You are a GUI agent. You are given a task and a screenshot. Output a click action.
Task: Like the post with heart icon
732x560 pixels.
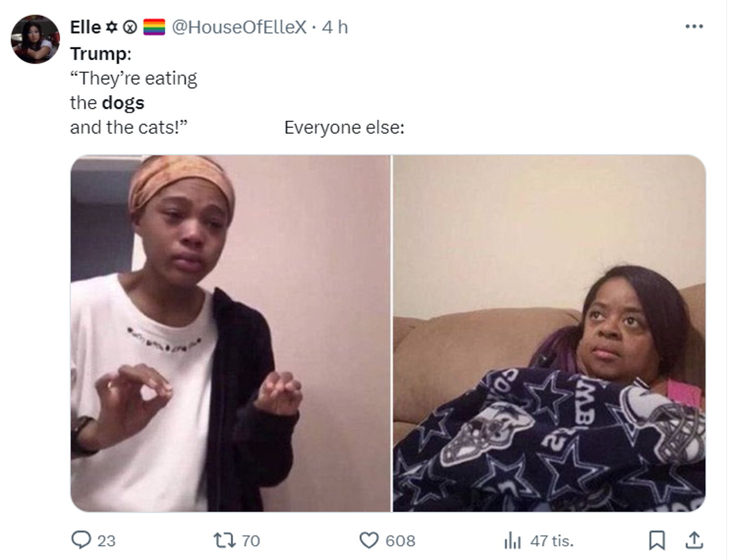pos(369,540)
